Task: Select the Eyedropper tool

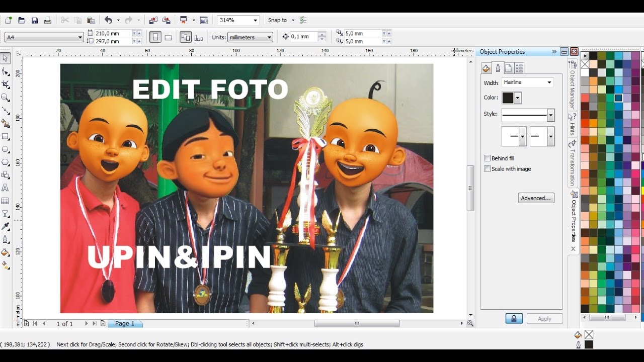Action: click(x=6, y=227)
